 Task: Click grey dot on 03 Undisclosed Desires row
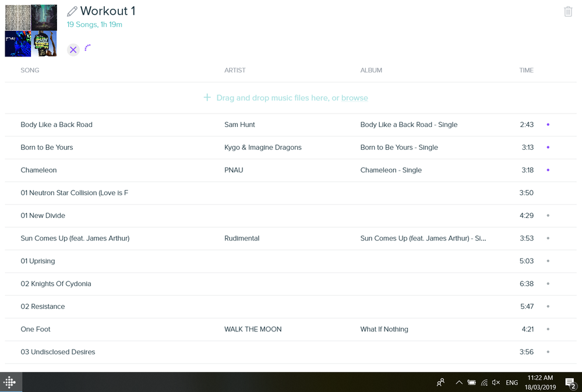[x=548, y=352]
